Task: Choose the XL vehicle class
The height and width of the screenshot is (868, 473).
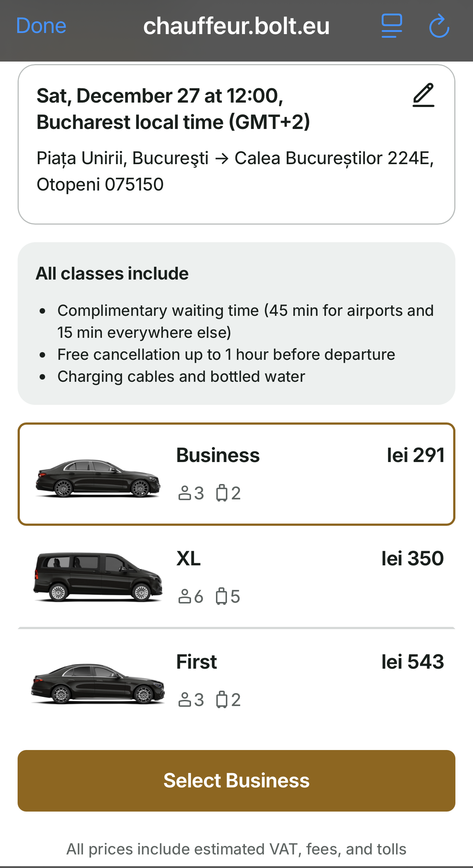Action: [x=188, y=559]
